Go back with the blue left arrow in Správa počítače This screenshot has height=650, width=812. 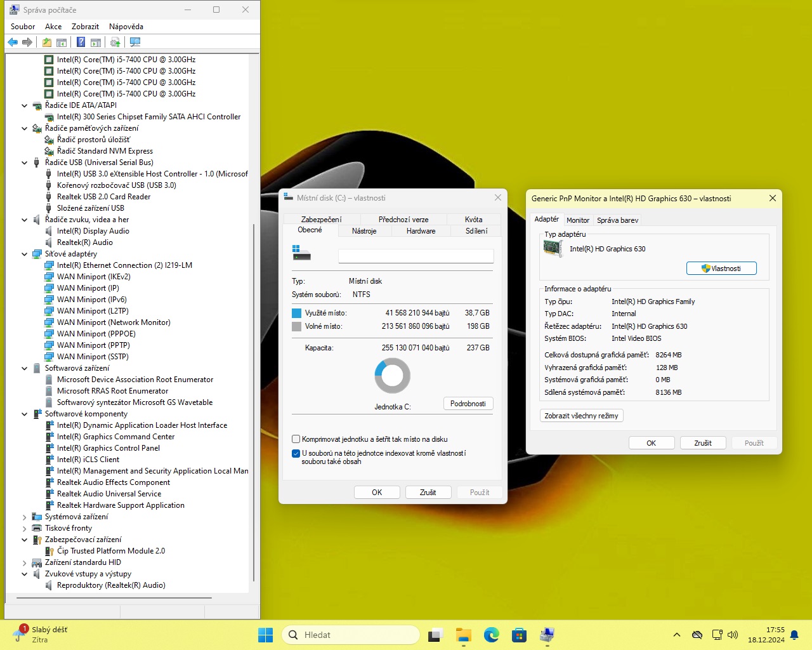(13, 43)
